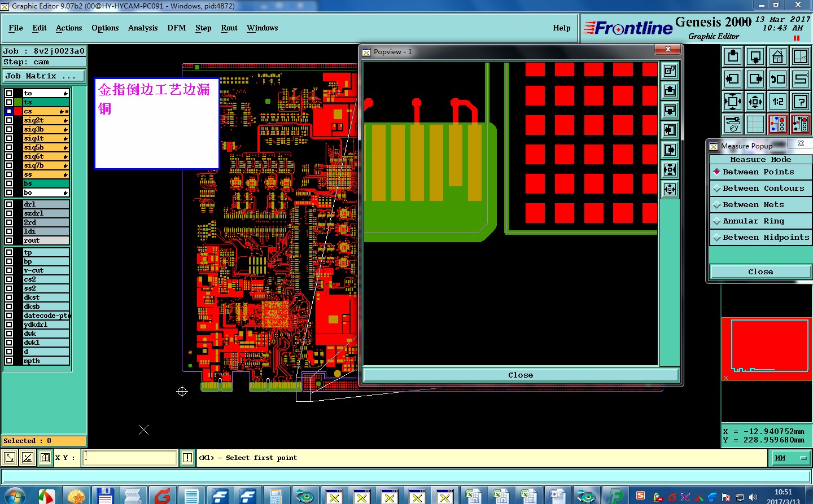Click the exclamation mark button
The height and width of the screenshot is (504, 813).
(187, 458)
